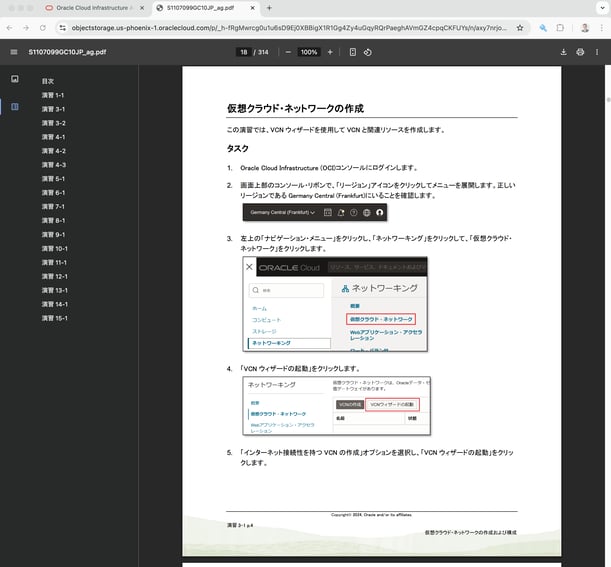This screenshot has height=567, width=611.
Task: Jump to 演習 1-1 in the outline
Action: click(53, 95)
